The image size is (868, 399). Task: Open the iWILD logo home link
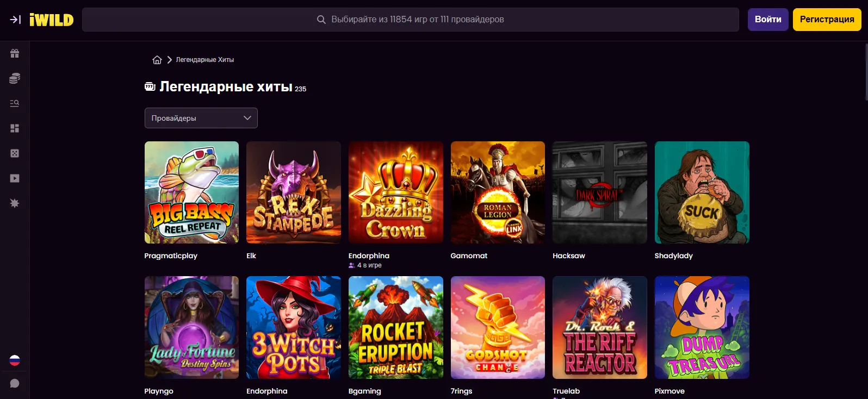(x=52, y=20)
